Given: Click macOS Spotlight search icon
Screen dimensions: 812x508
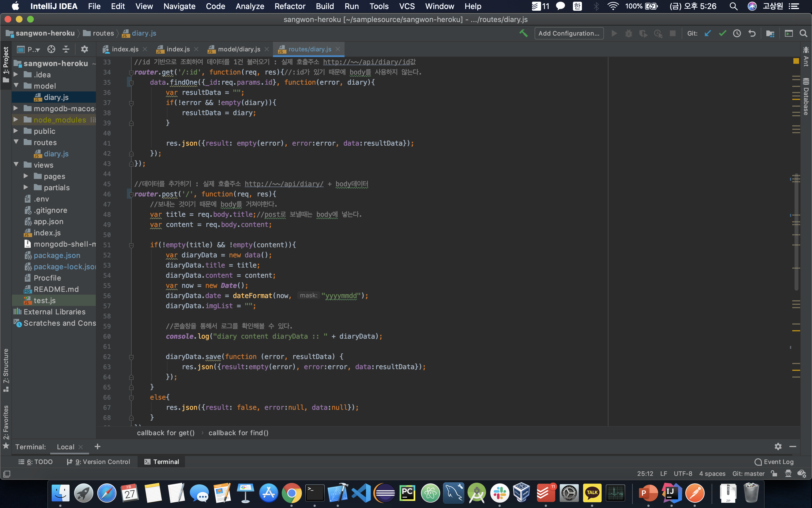Looking at the screenshot, I should click(734, 6).
